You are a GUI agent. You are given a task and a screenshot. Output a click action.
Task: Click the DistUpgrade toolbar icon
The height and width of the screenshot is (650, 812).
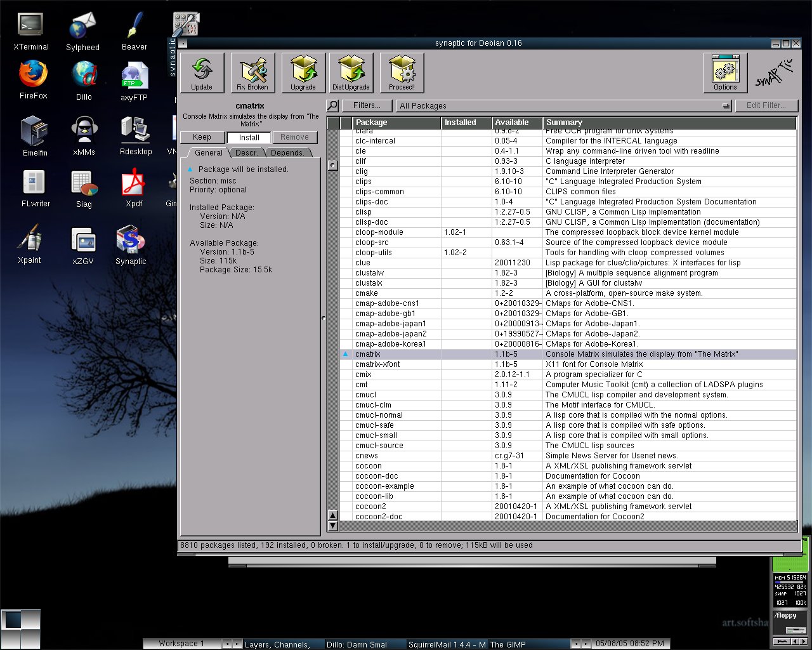pos(351,72)
